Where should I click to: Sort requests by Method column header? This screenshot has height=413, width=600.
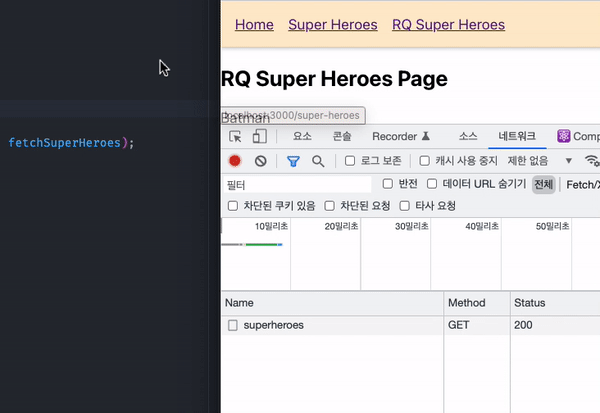pos(477,303)
